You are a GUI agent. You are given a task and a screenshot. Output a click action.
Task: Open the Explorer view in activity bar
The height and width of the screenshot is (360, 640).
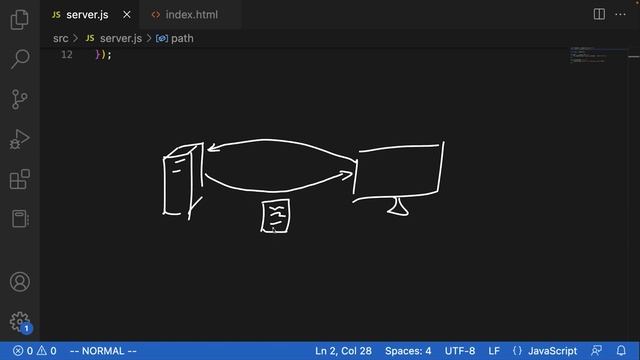tap(20, 19)
